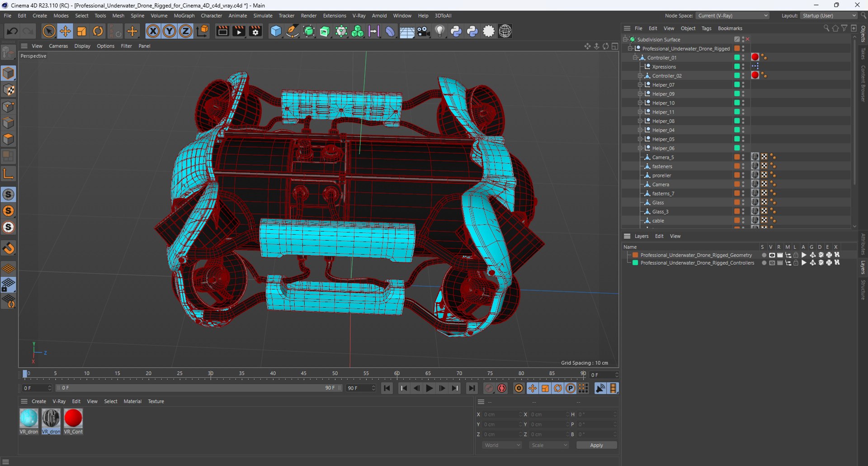Open the MoGraph menu

click(x=184, y=15)
